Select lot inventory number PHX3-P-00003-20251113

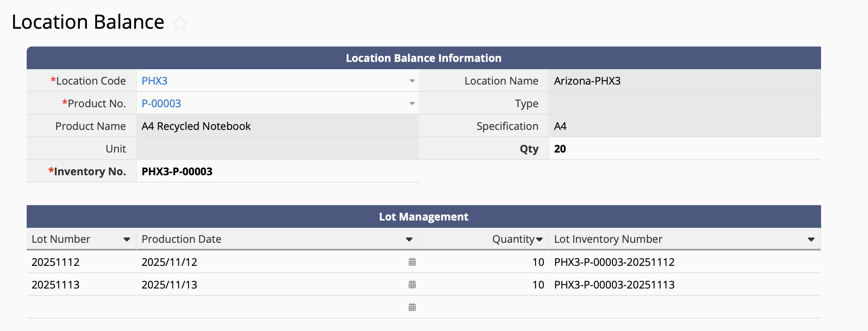click(x=614, y=285)
